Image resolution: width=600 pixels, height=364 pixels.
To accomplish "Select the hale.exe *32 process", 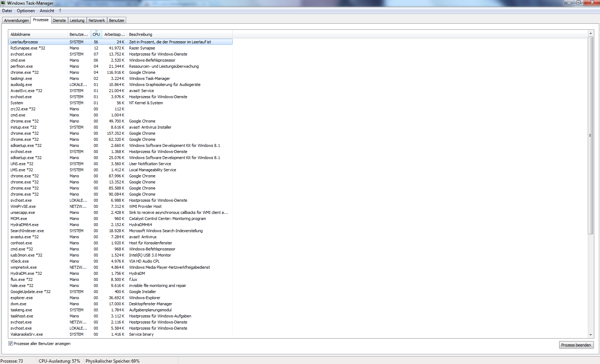I will (x=120, y=286).
